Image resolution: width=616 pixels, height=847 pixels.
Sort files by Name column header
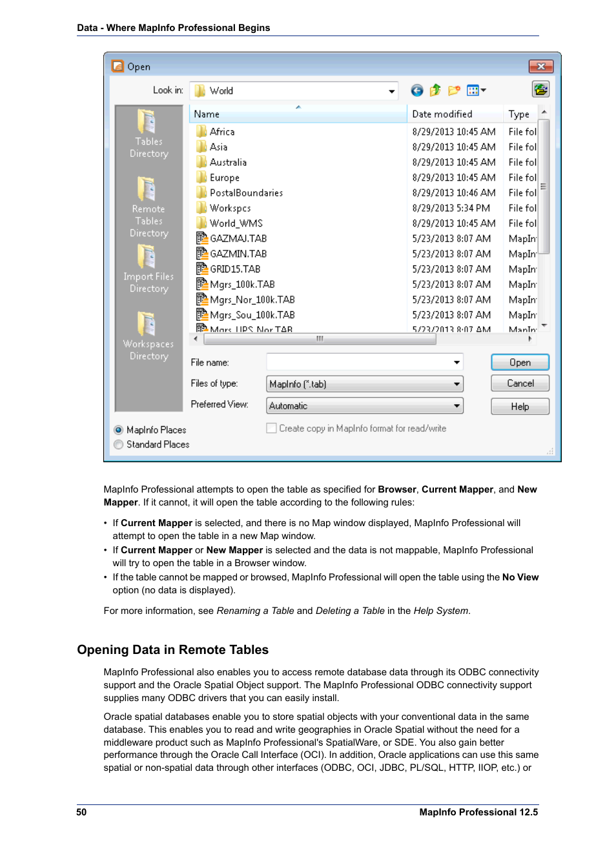point(298,114)
